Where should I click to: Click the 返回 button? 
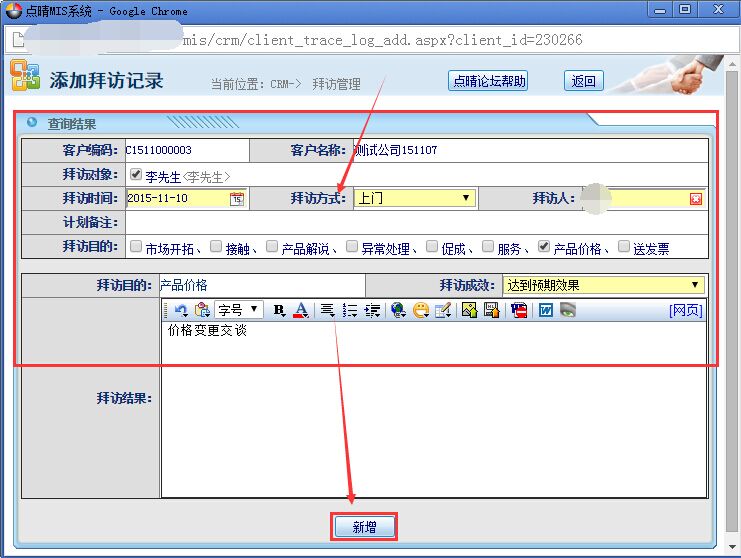coord(583,81)
